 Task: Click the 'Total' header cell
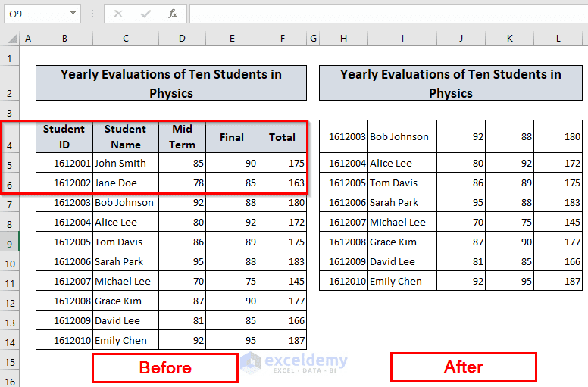(283, 137)
